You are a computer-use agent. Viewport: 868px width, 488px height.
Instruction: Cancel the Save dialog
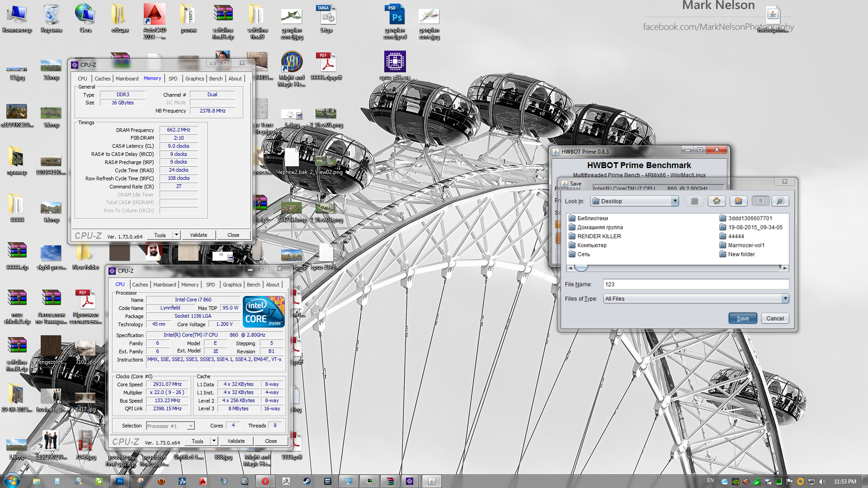(775, 318)
